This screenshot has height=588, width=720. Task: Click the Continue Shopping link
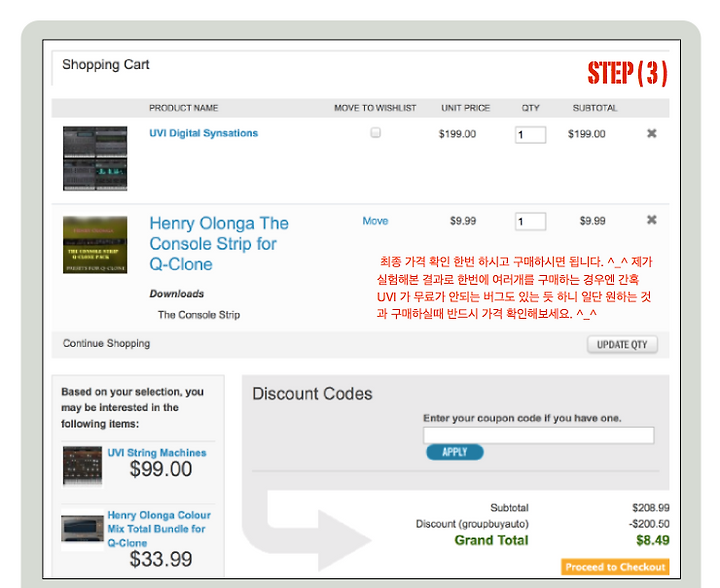point(107,343)
